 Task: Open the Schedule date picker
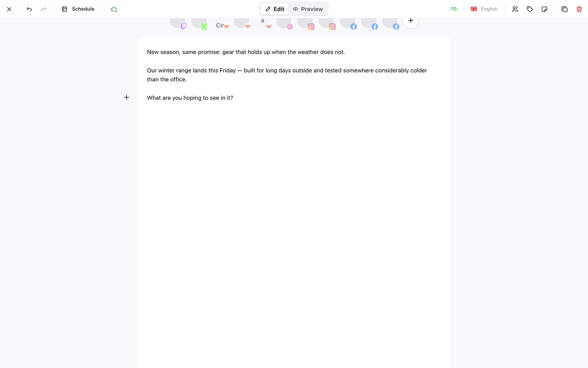point(78,9)
